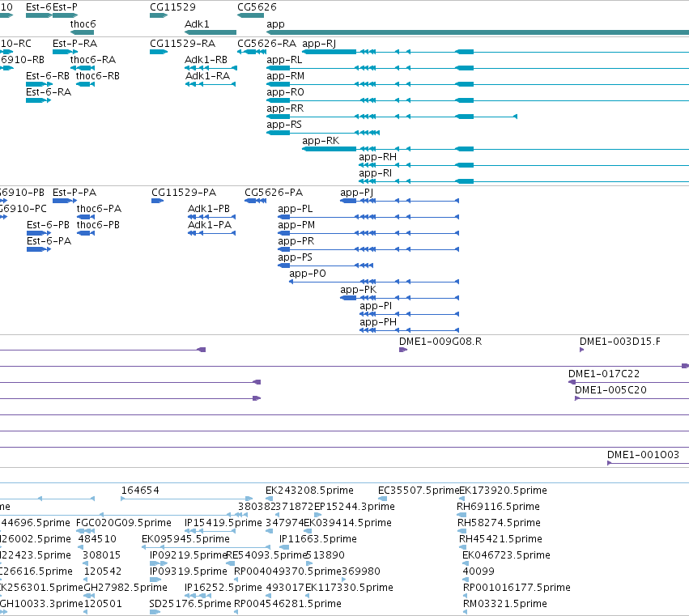Click the 164654 feature label

coord(140,491)
